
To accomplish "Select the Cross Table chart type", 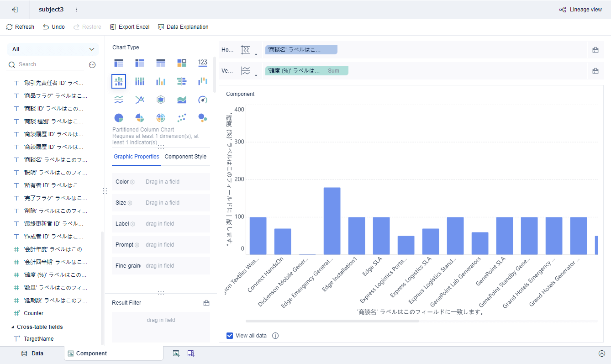I will 140,63.
